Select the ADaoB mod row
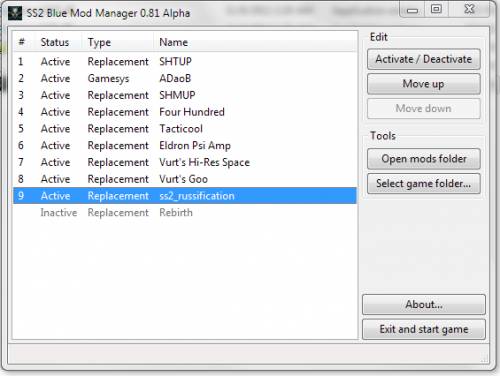Viewport: 500px width, 376px height. (x=185, y=78)
